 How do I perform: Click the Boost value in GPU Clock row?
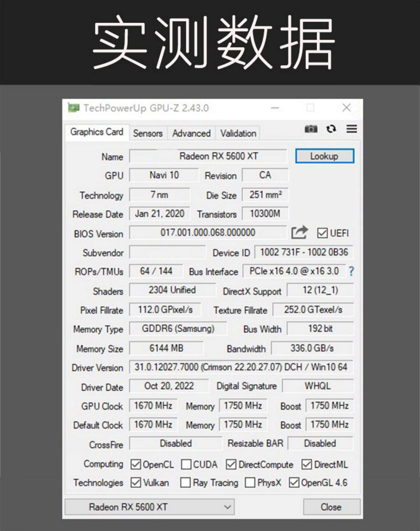click(x=330, y=406)
